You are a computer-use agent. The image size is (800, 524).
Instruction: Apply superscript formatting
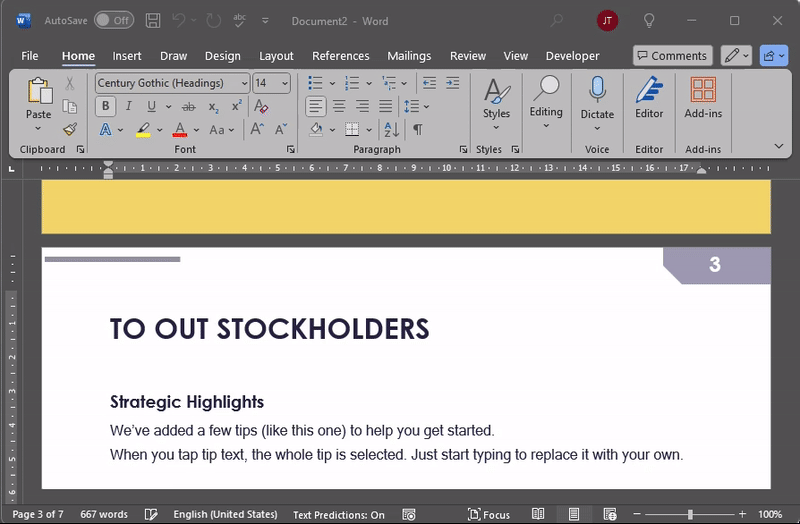pyautogui.click(x=236, y=106)
